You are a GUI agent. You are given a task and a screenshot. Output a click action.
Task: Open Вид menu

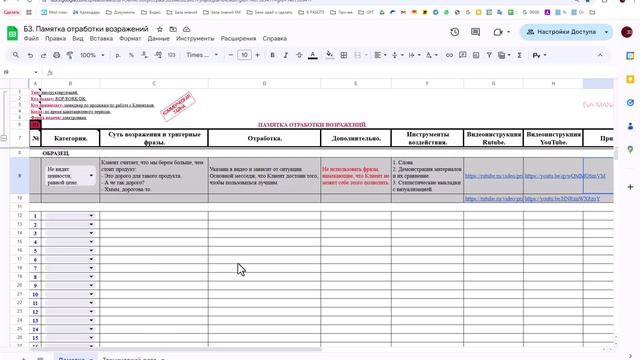(78, 38)
